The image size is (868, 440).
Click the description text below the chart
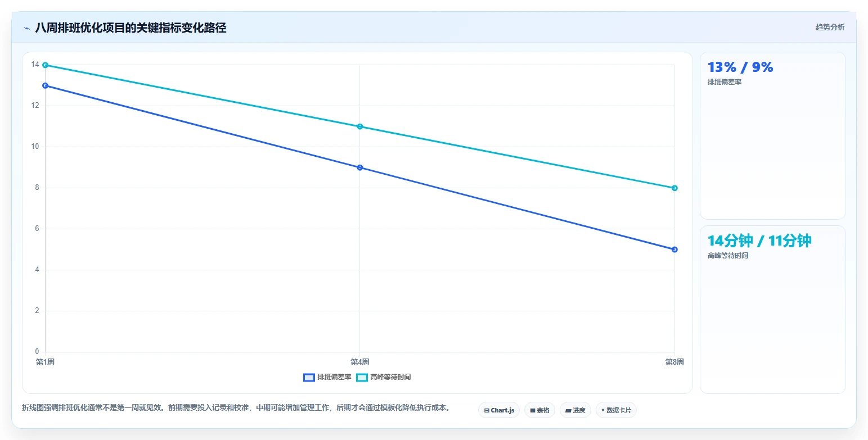pyautogui.click(x=236, y=408)
